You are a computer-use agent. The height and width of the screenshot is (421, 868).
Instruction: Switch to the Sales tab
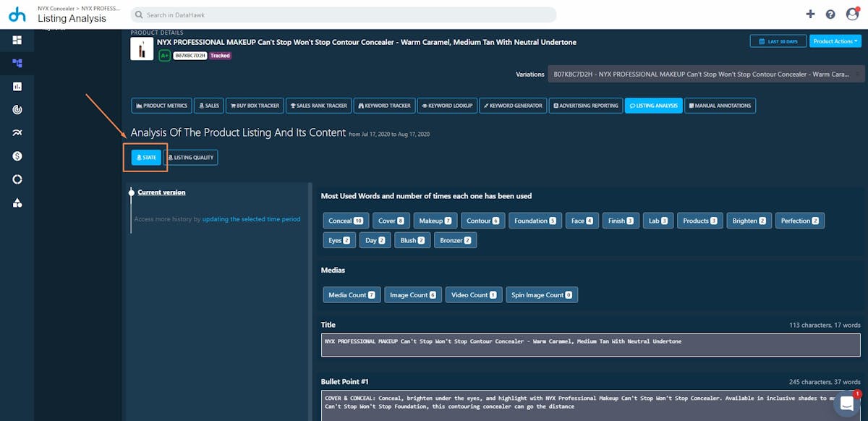[208, 106]
